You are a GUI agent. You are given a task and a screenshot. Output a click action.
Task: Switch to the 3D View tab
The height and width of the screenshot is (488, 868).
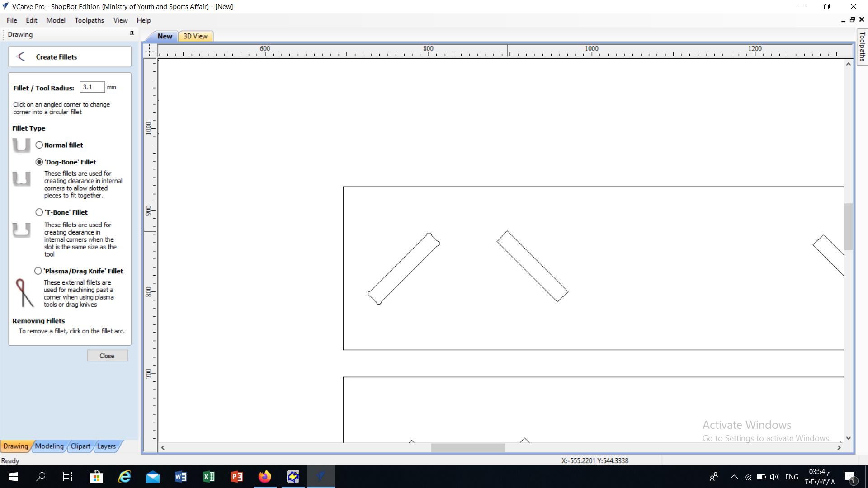click(195, 36)
